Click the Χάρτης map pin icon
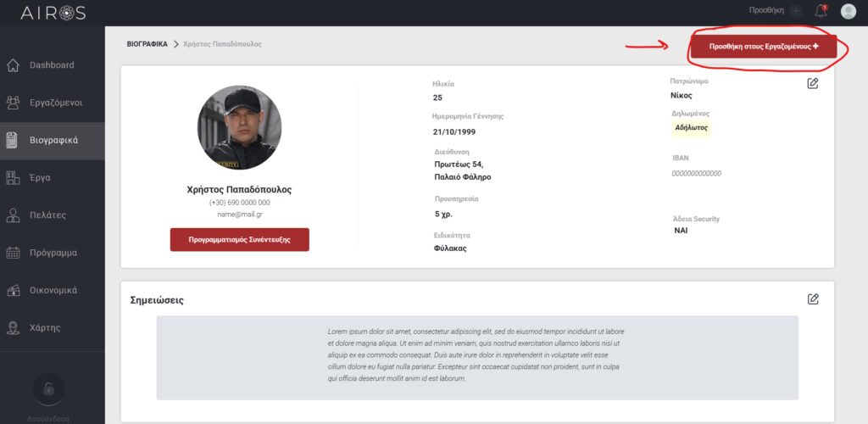868x424 pixels. tap(14, 327)
